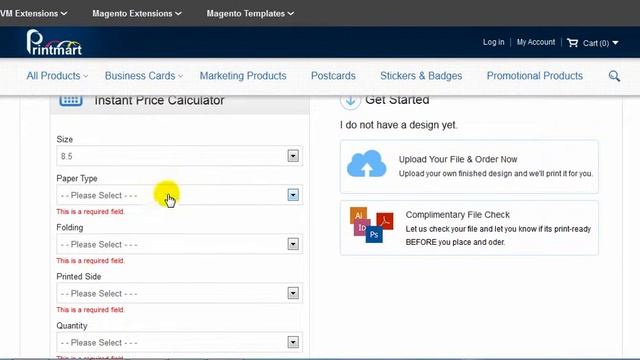Image resolution: width=640 pixels, height=360 pixels.
Task: Open the VM Extensions menu
Action: click(x=33, y=13)
